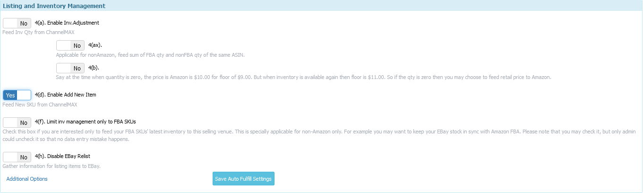Click the '4(b).' label text
This screenshot has width=644, height=193.
[94, 68]
